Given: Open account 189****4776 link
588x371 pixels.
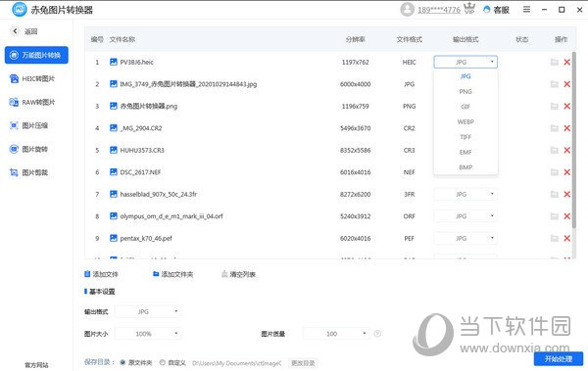Looking at the screenshot, I should point(439,10).
